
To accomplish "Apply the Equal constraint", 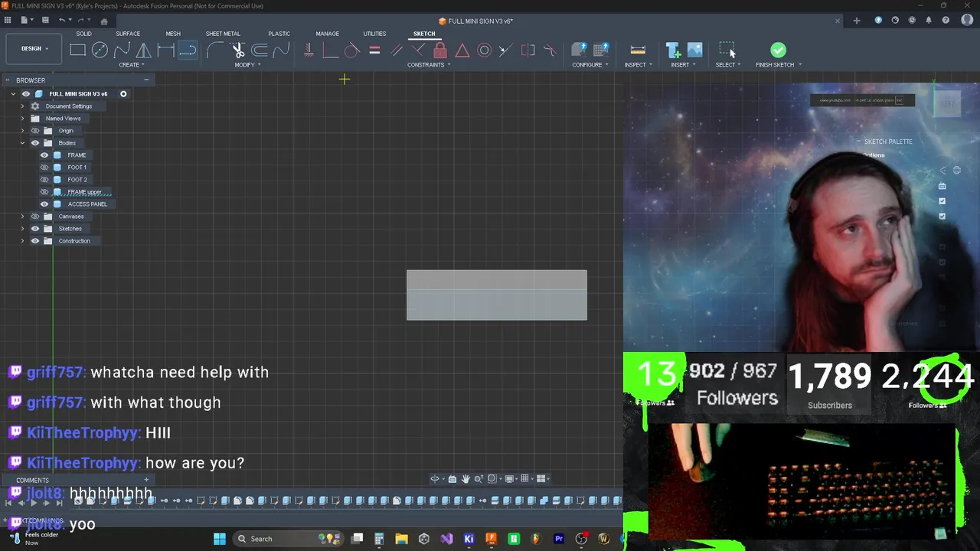I will (374, 51).
